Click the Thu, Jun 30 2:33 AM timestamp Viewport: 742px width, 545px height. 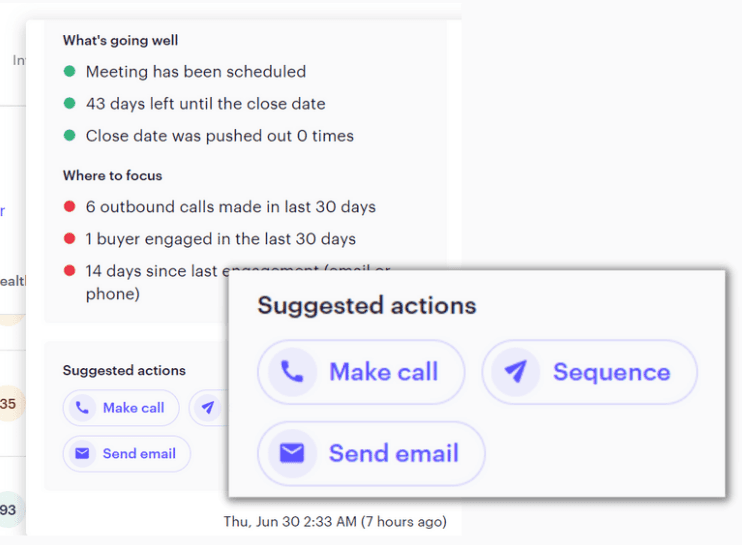(x=335, y=522)
